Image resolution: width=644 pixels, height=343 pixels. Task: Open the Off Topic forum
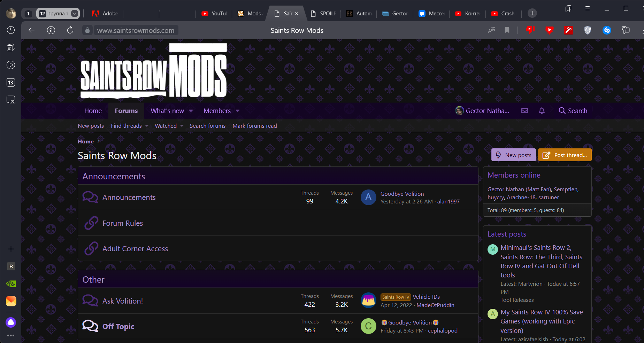coord(118,327)
